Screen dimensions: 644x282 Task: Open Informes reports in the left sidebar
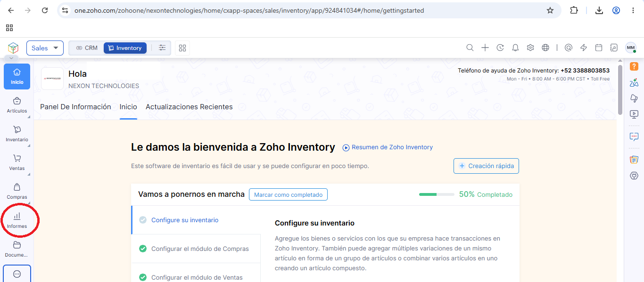coord(17,220)
